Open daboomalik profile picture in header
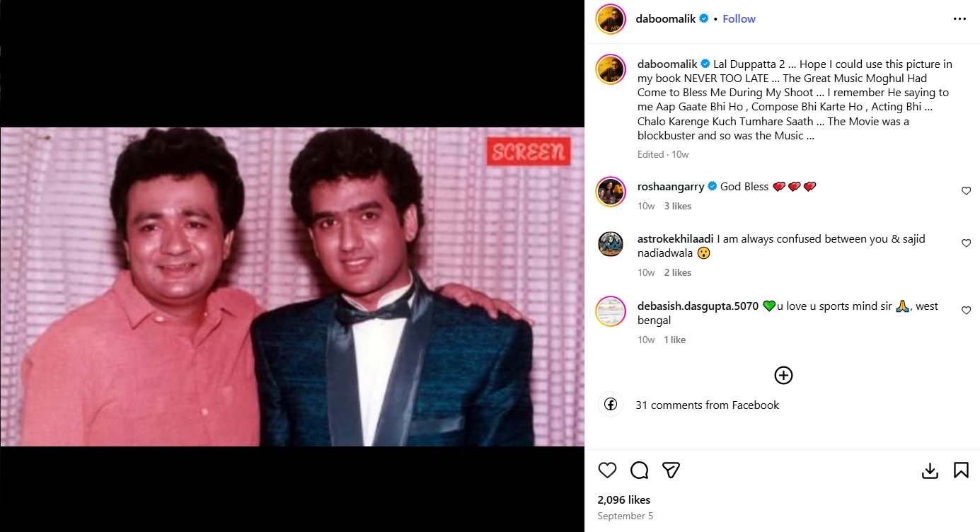Viewport: 980px width, 532px height. (x=611, y=19)
